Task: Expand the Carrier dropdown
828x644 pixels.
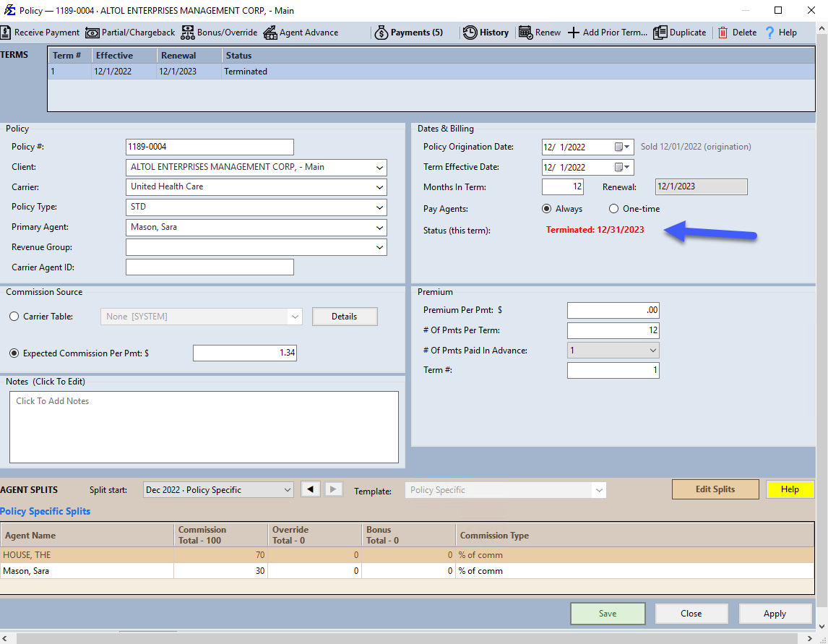Action: pos(379,187)
